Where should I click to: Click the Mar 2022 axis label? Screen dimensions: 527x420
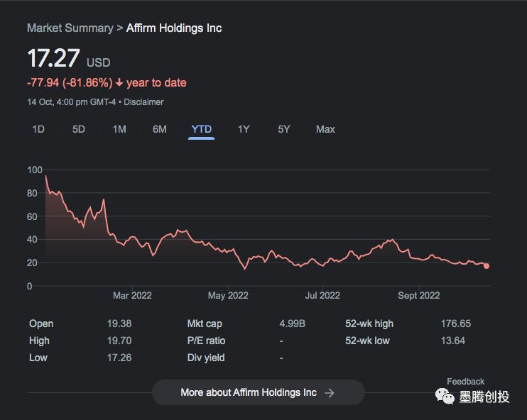pyautogui.click(x=132, y=296)
